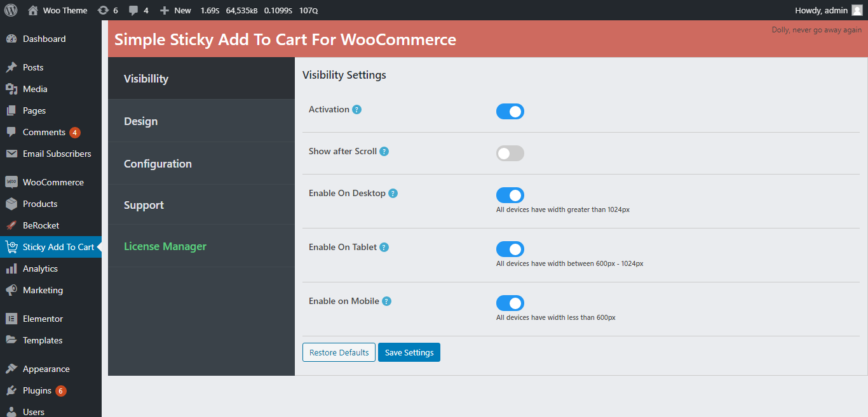The width and height of the screenshot is (868, 417).
Task: Click the Plugins update count badge
Action: 61,391
